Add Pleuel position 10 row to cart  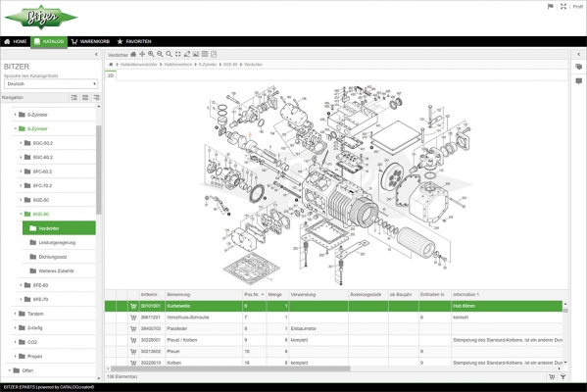click(133, 352)
